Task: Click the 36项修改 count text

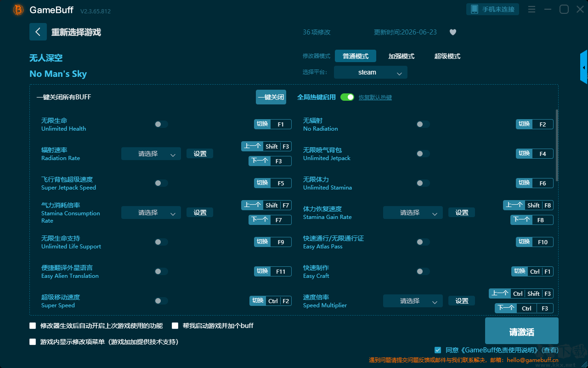Action: [317, 32]
